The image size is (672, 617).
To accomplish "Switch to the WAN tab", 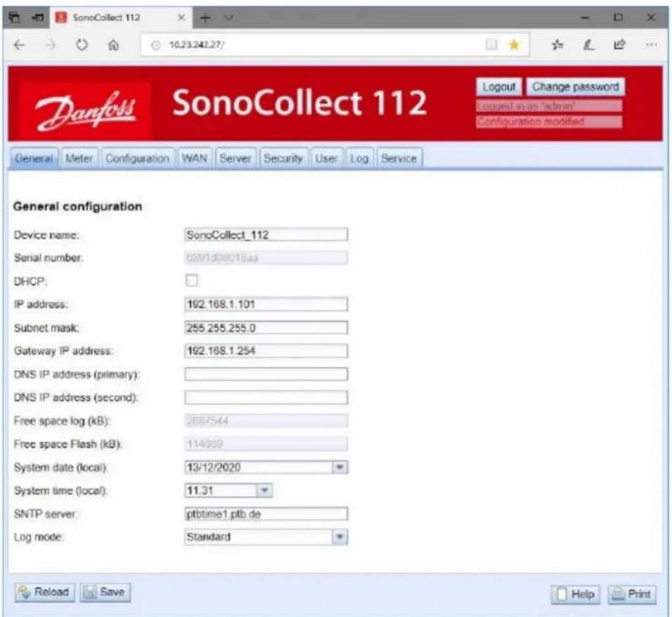I will click(x=195, y=159).
